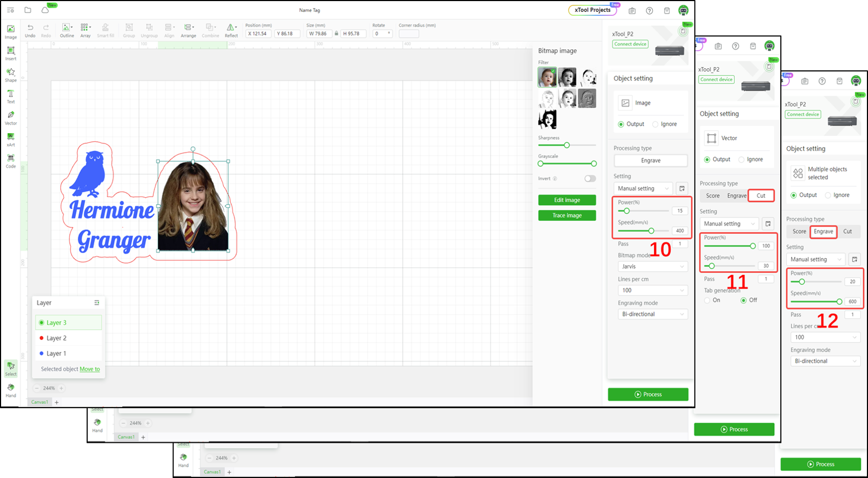Switch to Cut tab in rightmost window

[x=847, y=231]
